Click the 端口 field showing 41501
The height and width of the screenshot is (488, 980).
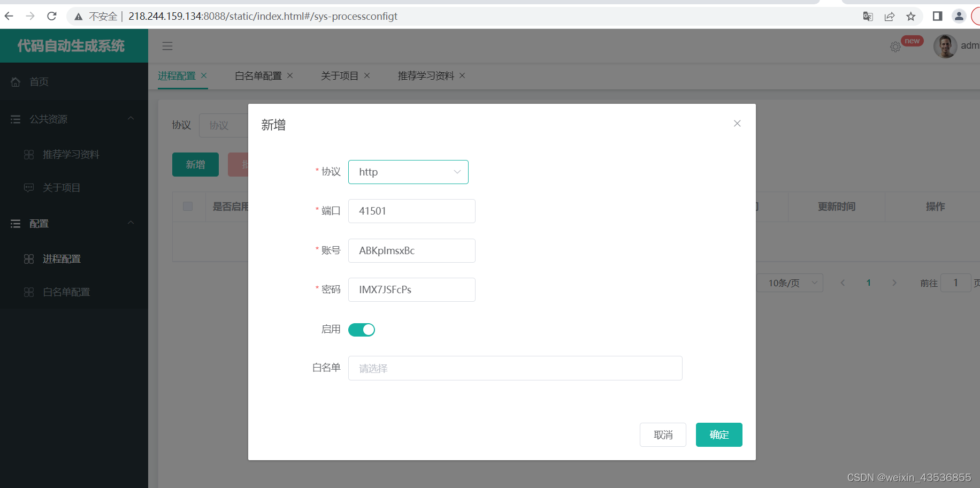pos(412,211)
